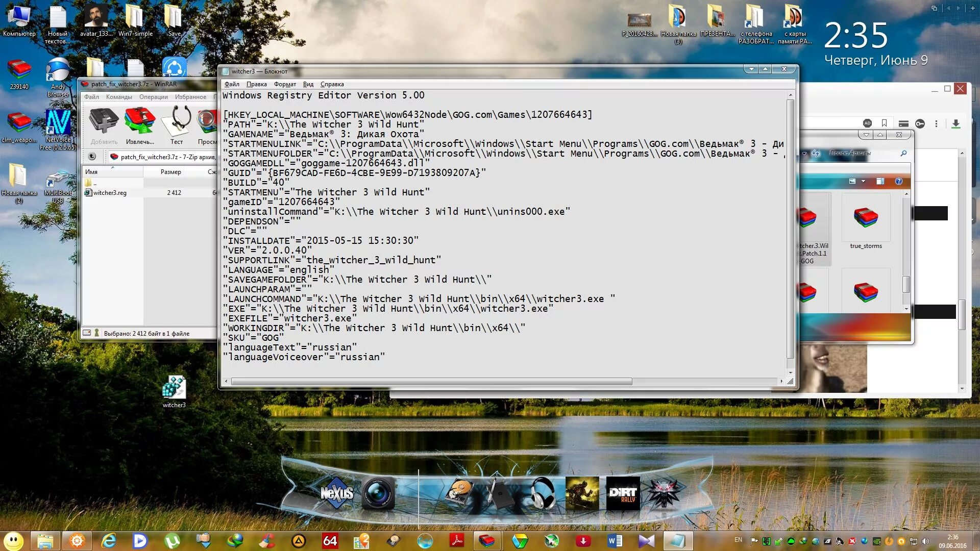Click the browser bookmark icon
This screenshot has height=551, width=980.
coord(884,123)
